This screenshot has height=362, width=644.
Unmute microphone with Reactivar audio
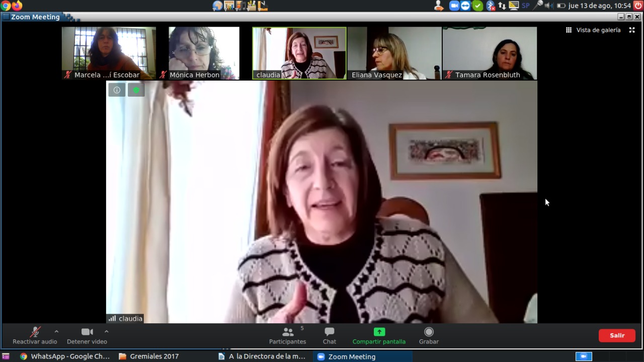pos(35,335)
